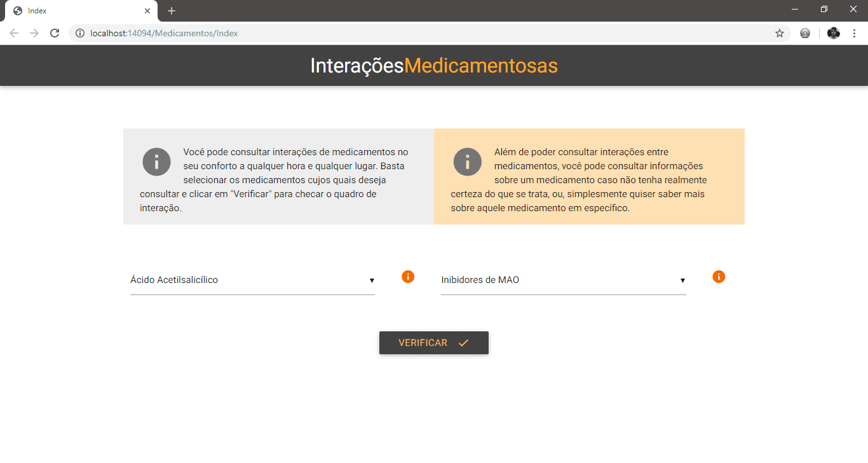Open the browser extension icon
The width and height of the screenshot is (868, 463).
click(x=805, y=33)
